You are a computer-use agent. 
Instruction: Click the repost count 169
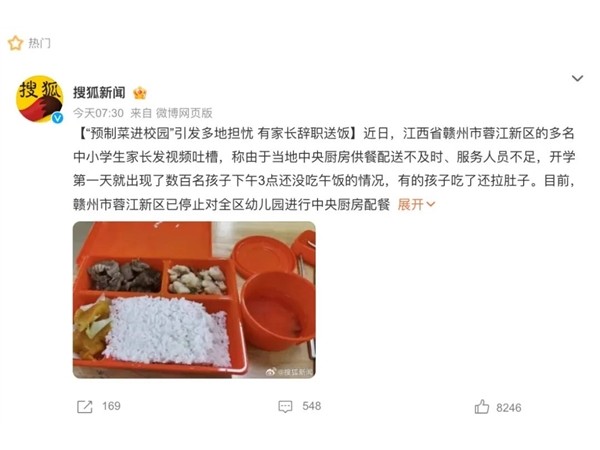[x=111, y=406]
